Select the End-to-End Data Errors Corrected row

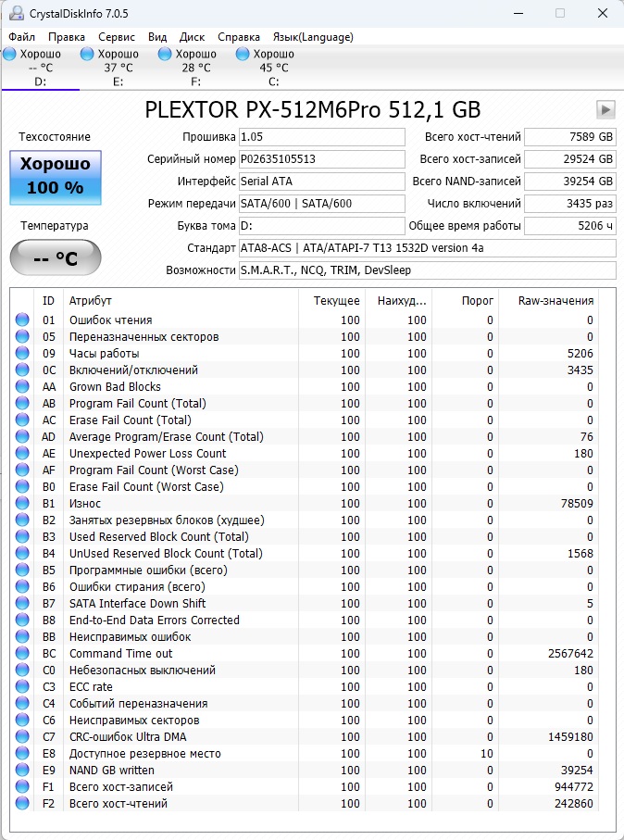pos(305,620)
